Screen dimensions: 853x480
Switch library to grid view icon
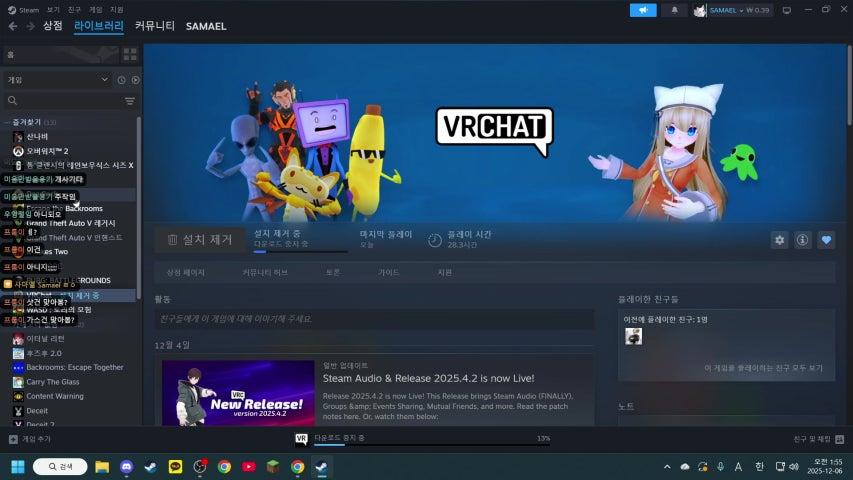pos(132,54)
